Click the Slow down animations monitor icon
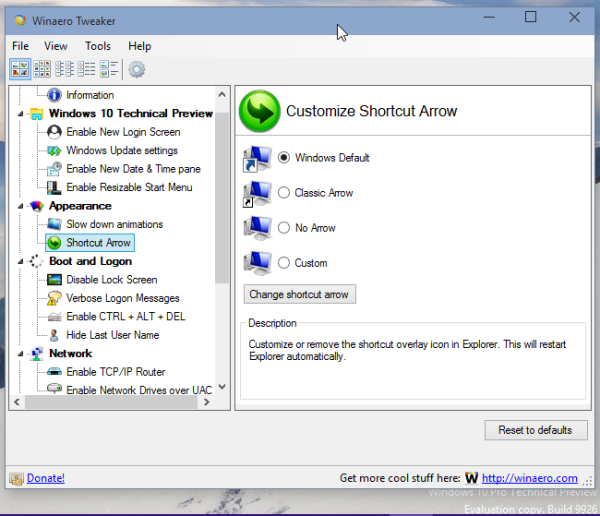The width and height of the screenshot is (600, 516). [54, 224]
